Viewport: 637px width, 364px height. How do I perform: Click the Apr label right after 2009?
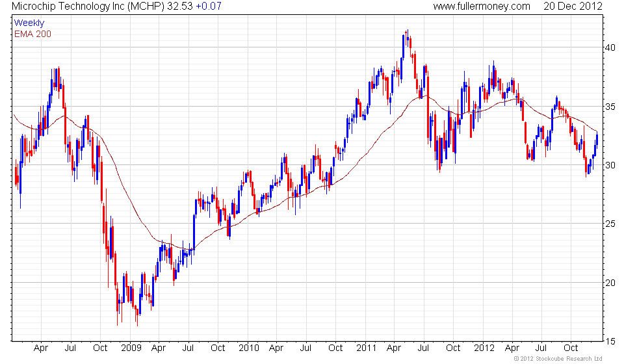coord(159,348)
